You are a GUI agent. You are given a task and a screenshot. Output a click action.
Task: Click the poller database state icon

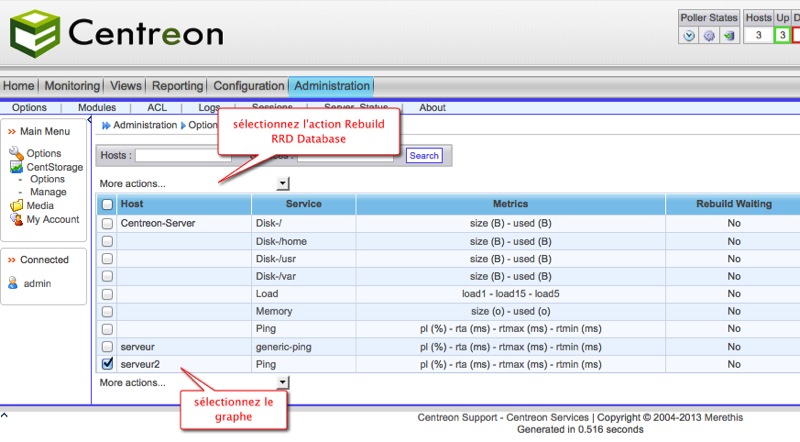point(729,35)
